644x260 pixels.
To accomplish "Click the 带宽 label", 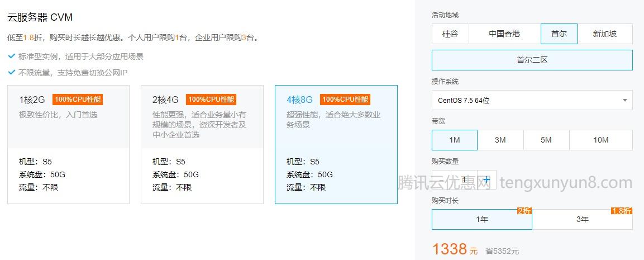I will tap(438, 121).
